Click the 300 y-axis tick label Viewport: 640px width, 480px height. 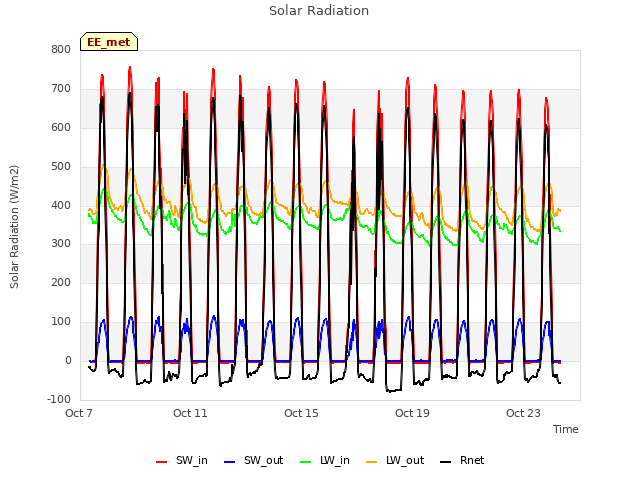[61, 244]
